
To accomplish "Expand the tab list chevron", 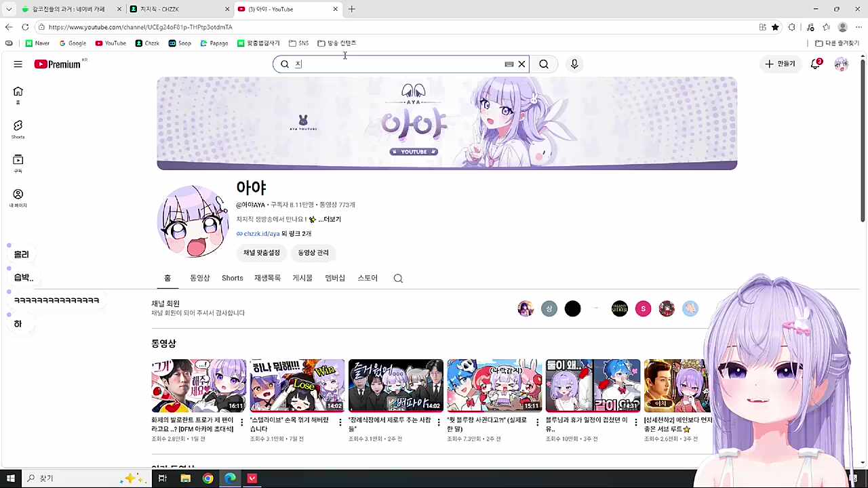I will pos(8,9).
